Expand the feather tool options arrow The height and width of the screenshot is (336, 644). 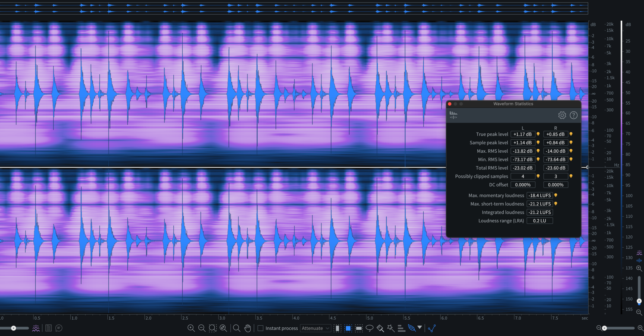point(420,327)
